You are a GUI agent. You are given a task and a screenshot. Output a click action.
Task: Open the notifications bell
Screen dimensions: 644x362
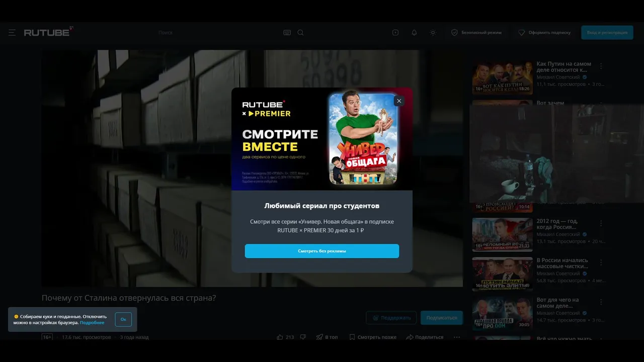[x=414, y=33]
